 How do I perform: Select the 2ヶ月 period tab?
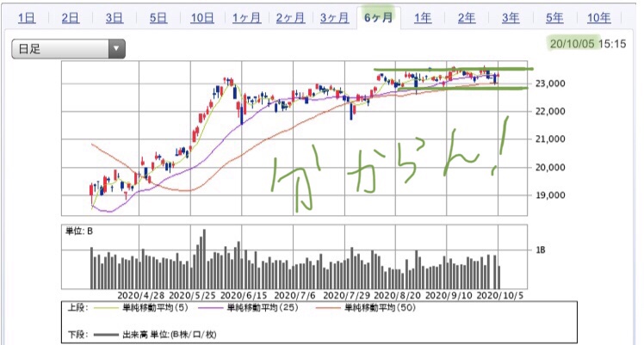pyautogui.click(x=290, y=17)
